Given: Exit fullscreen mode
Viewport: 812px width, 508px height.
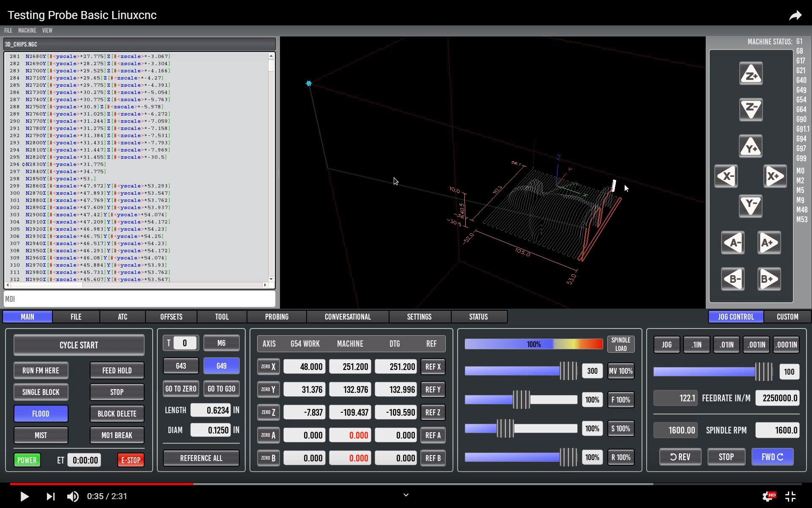Looking at the screenshot, I should [790, 496].
